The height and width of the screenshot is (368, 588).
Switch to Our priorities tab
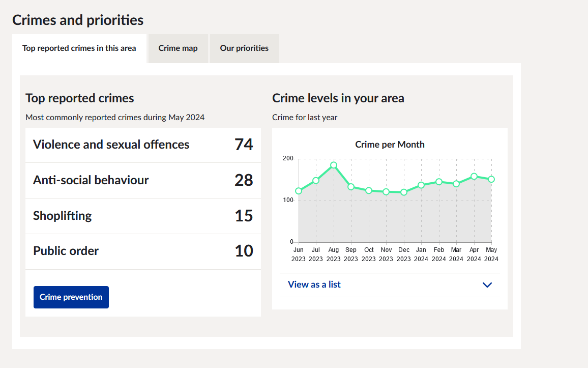coord(244,48)
